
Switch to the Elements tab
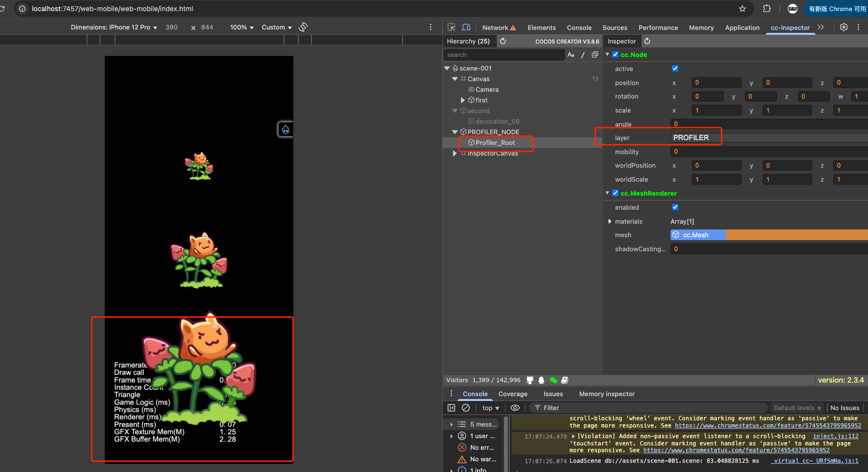pos(541,28)
